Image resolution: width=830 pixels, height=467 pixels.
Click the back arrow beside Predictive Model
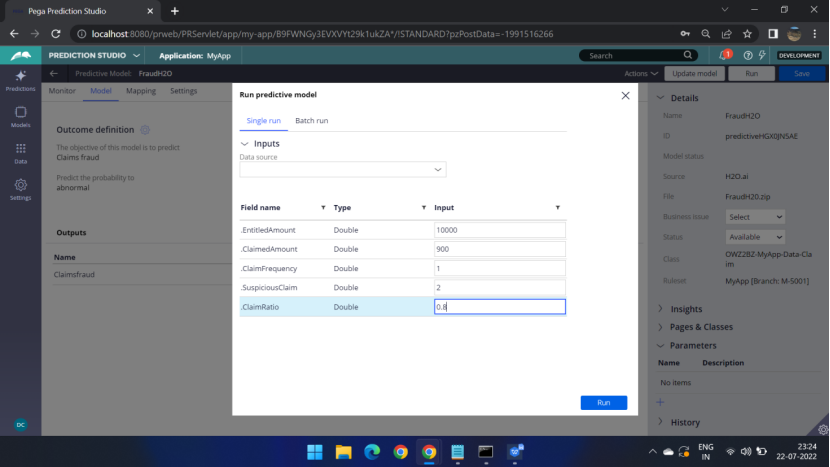click(x=53, y=74)
